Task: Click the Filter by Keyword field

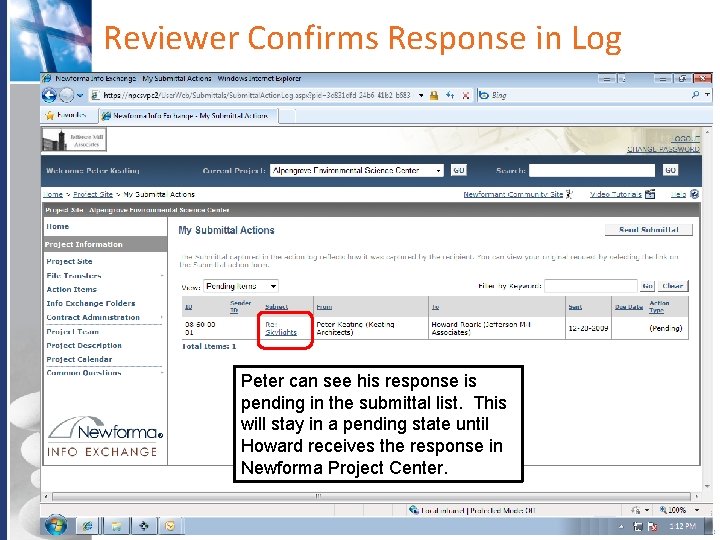Action: coord(591,286)
